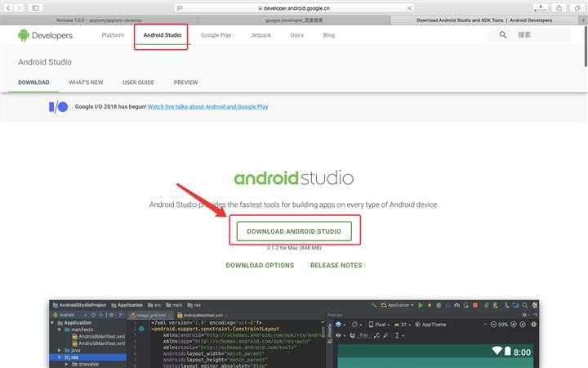The height and width of the screenshot is (368, 588).
Task: Go back with Safari back arrow
Action: (8, 8)
